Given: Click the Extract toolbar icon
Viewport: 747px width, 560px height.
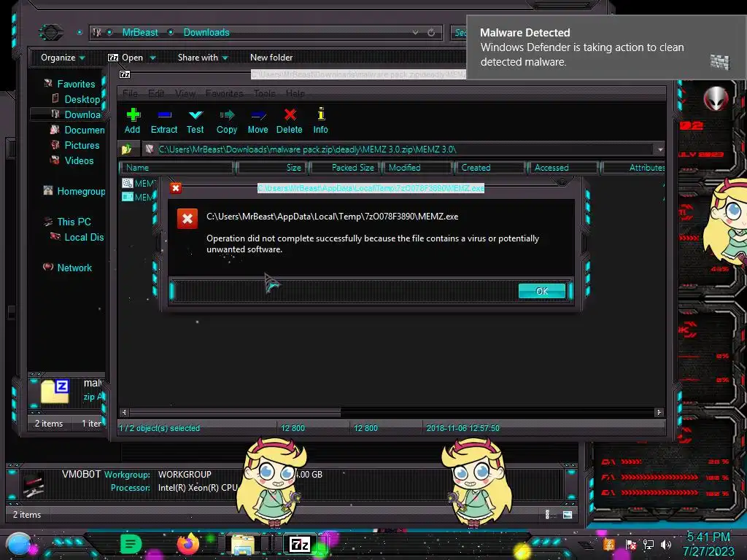Looking at the screenshot, I should click(164, 121).
